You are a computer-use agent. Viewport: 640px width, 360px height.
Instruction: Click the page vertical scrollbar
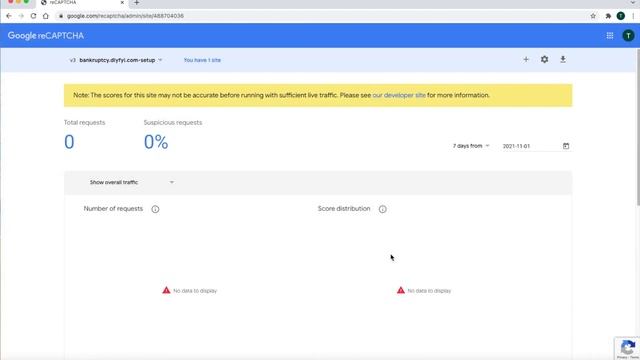(x=637, y=128)
